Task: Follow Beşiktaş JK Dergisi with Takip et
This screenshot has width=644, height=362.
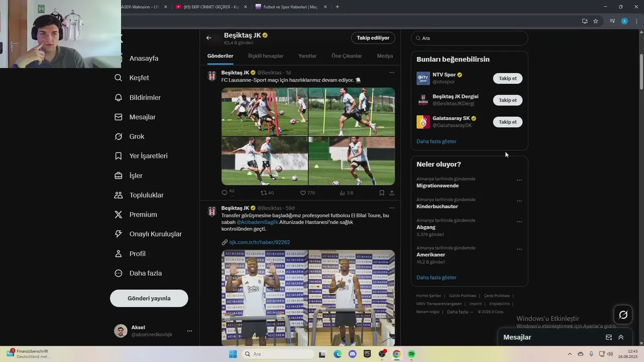Action: (x=508, y=100)
